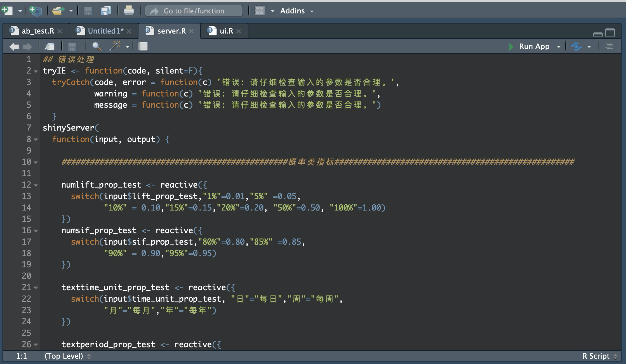Go back to previous source location

coord(14,46)
